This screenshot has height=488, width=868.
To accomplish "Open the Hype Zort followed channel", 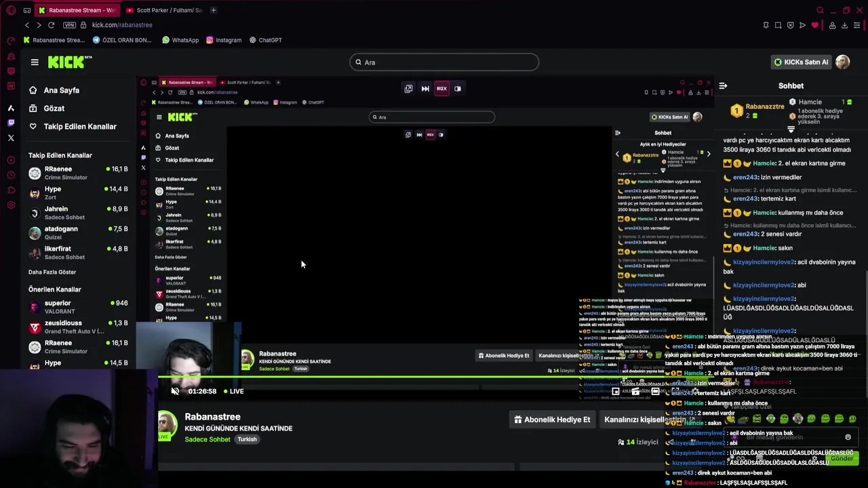I will pos(78,193).
